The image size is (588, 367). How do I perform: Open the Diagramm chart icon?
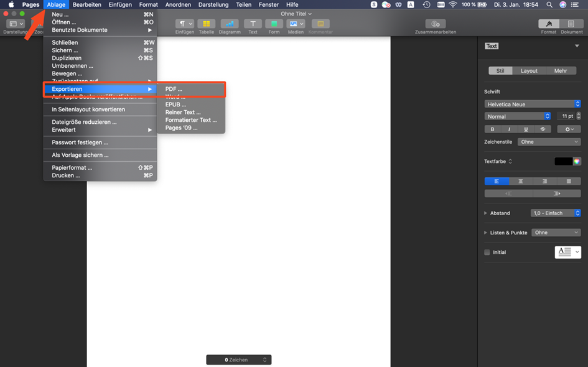tap(230, 24)
